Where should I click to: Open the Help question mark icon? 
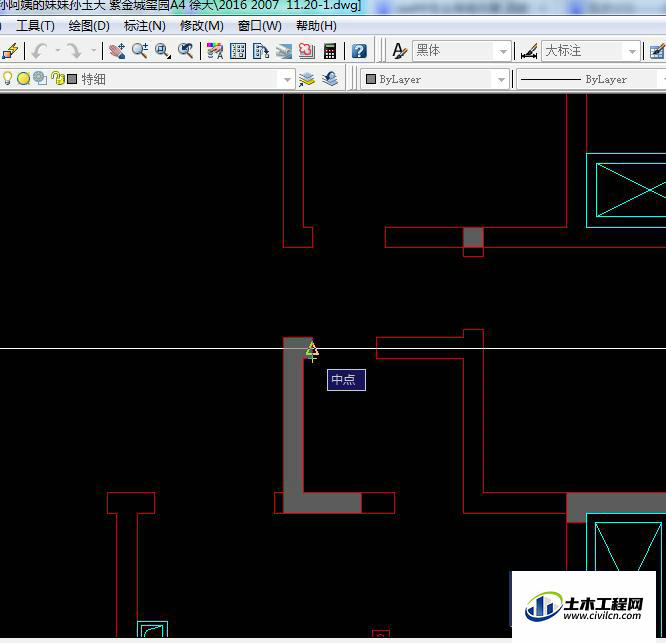359,51
